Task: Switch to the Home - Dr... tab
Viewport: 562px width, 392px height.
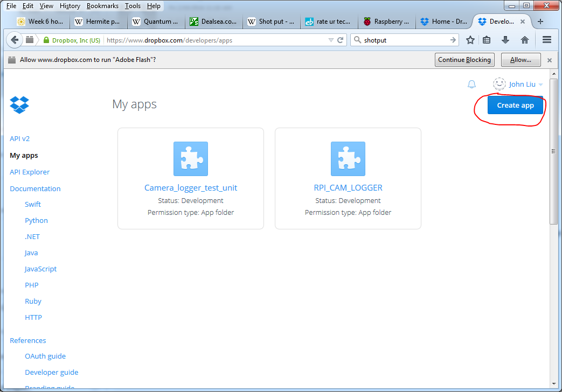Action: (444, 22)
